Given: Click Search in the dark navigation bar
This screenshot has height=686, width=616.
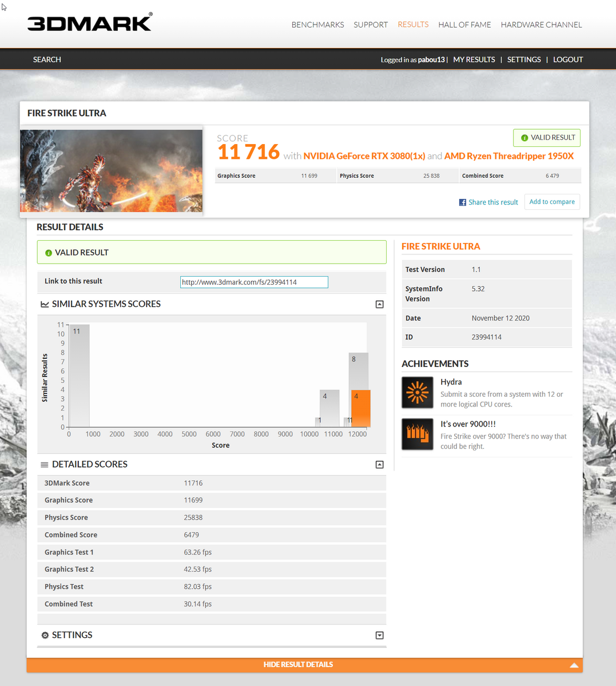Looking at the screenshot, I should click(47, 59).
